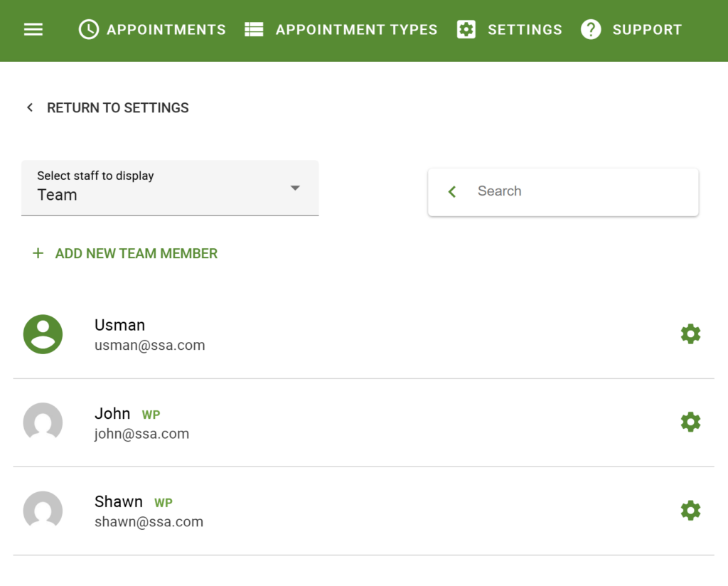Click the dropdown arrow next to Team
Image resolution: width=728 pixels, height=586 pixels.
click(295, 188)
